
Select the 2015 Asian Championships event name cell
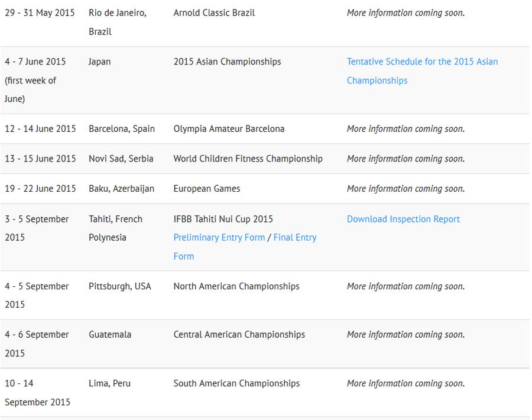coord(227,62)
